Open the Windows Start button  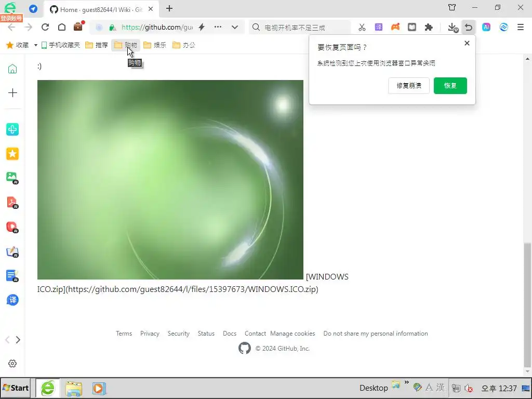[x=16, y=388]
